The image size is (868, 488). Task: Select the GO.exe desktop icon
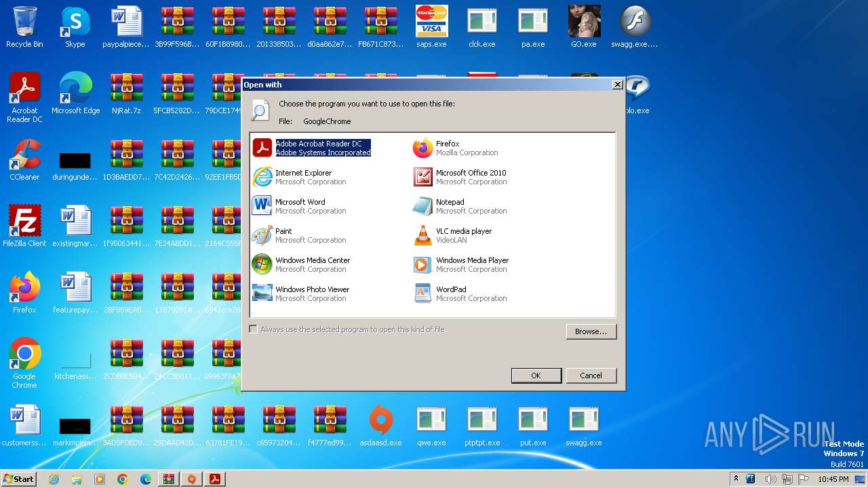(x=584, y=27)
